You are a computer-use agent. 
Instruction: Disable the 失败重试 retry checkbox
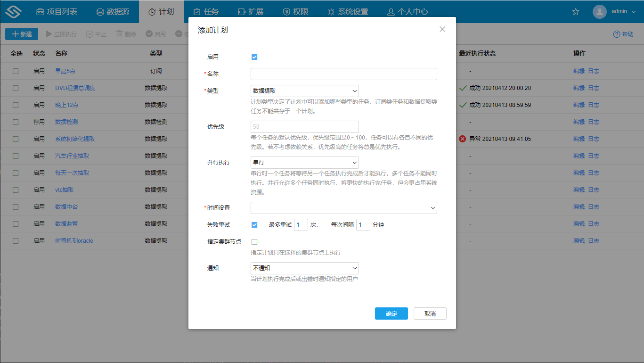point(254,224)
